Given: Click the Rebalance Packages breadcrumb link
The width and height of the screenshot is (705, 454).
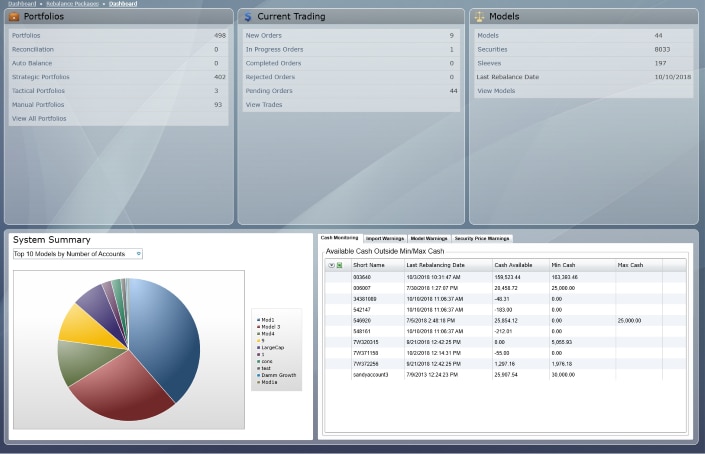Looking at the screenshot, I should coord(72,4).
